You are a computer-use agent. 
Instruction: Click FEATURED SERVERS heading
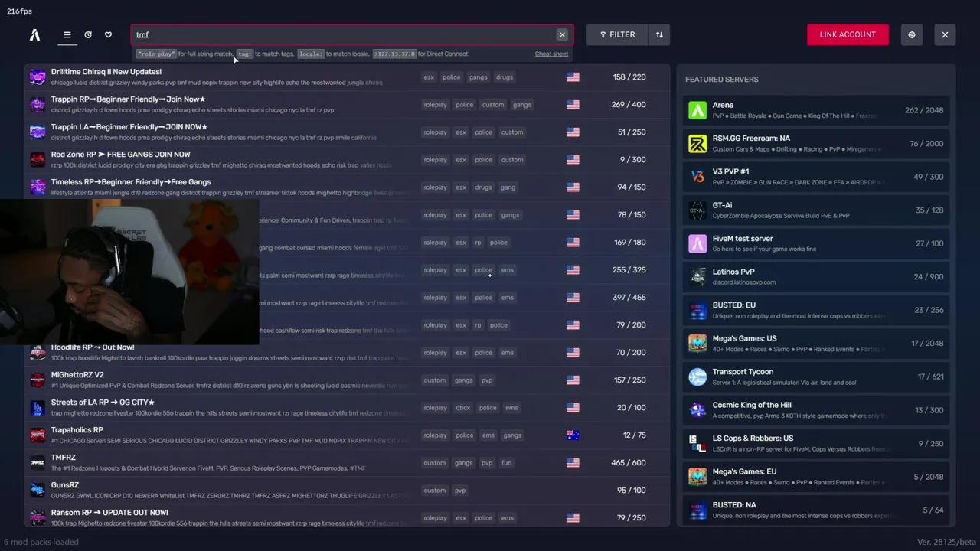coord(721,80)
